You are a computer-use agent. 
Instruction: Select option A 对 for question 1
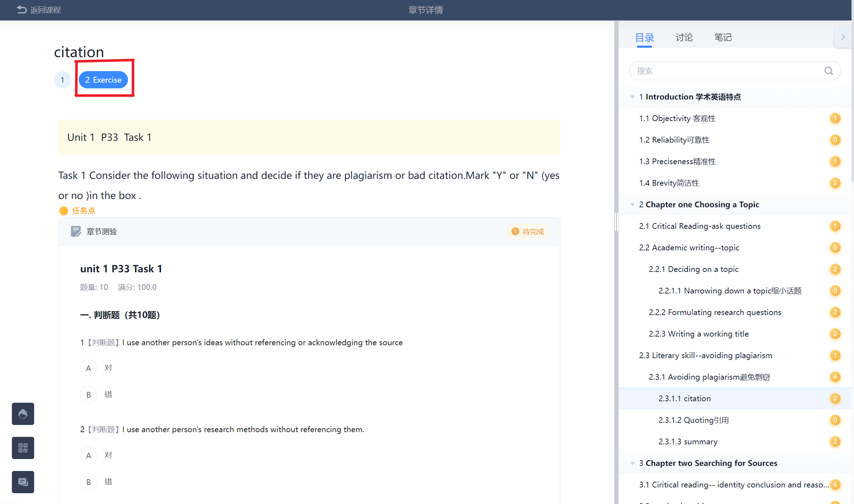88,368
